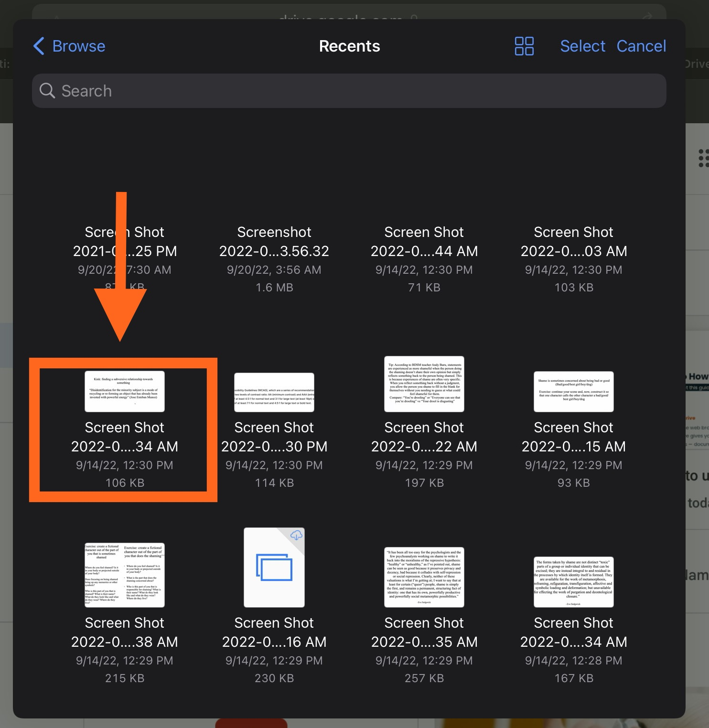Click the Browse back chevron
The image size is (709, 728).
(39, 46)
